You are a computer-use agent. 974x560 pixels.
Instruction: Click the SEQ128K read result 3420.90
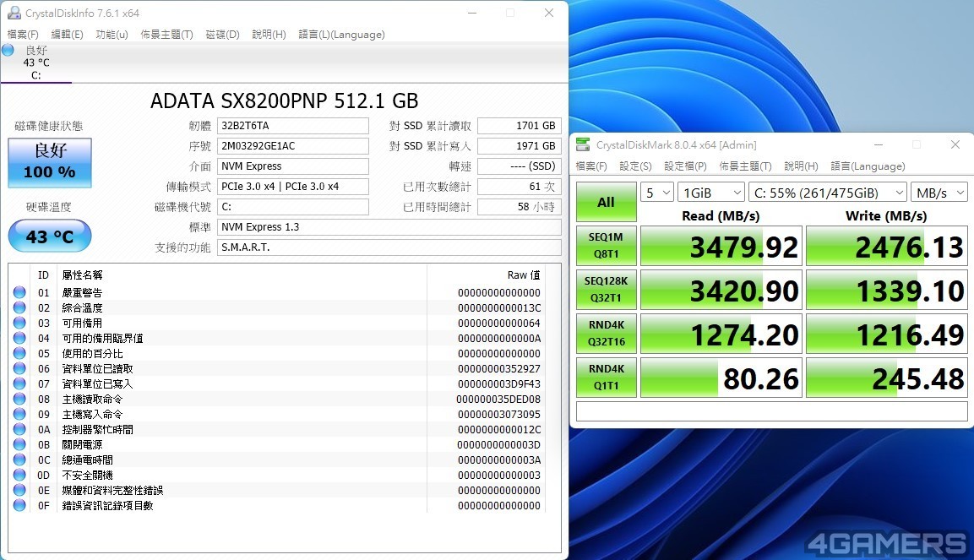[721, 290]
